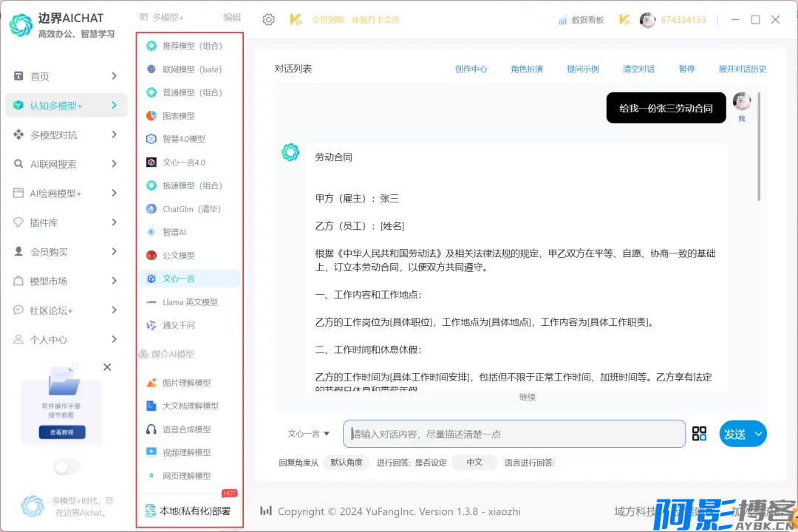
Task: Click 清空对话 to clear chat
Action: tap(638, 69)
